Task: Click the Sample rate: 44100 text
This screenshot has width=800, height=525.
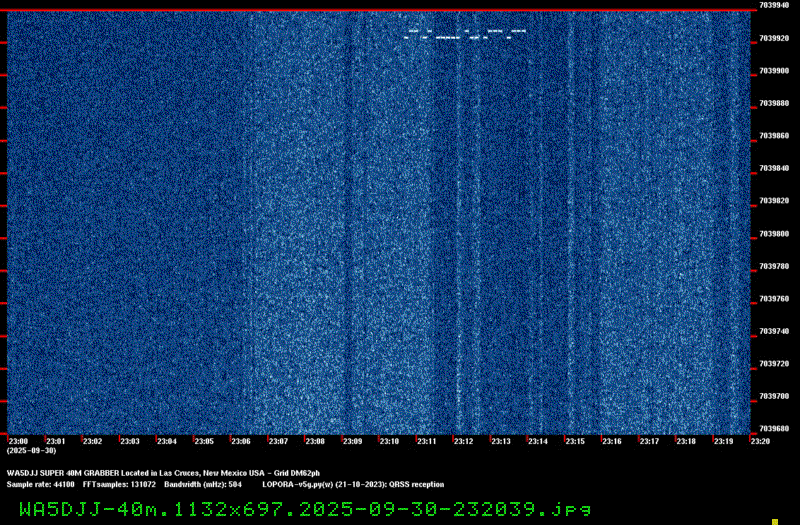Action: pyautogui.click(x=40, y=485)
